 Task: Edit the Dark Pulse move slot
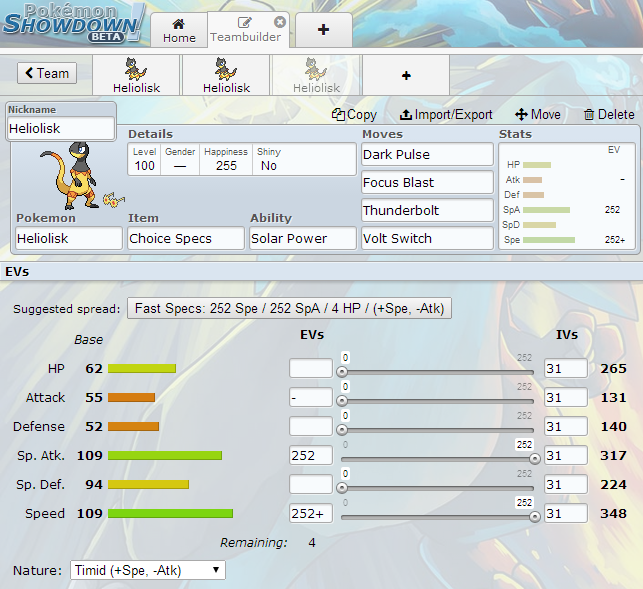pos(427,155)
